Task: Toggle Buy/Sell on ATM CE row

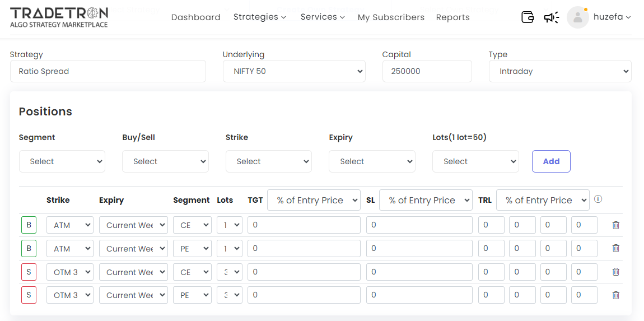Action: 29,225
